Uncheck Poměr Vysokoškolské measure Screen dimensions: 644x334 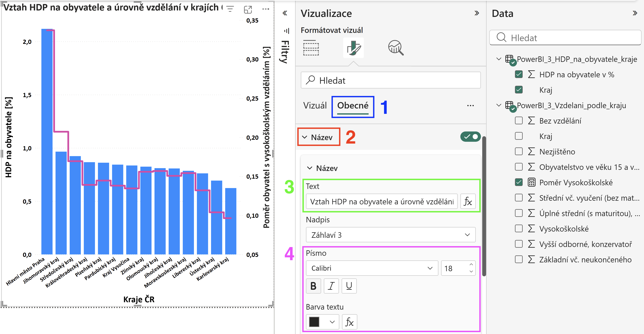tap(519, 182)
